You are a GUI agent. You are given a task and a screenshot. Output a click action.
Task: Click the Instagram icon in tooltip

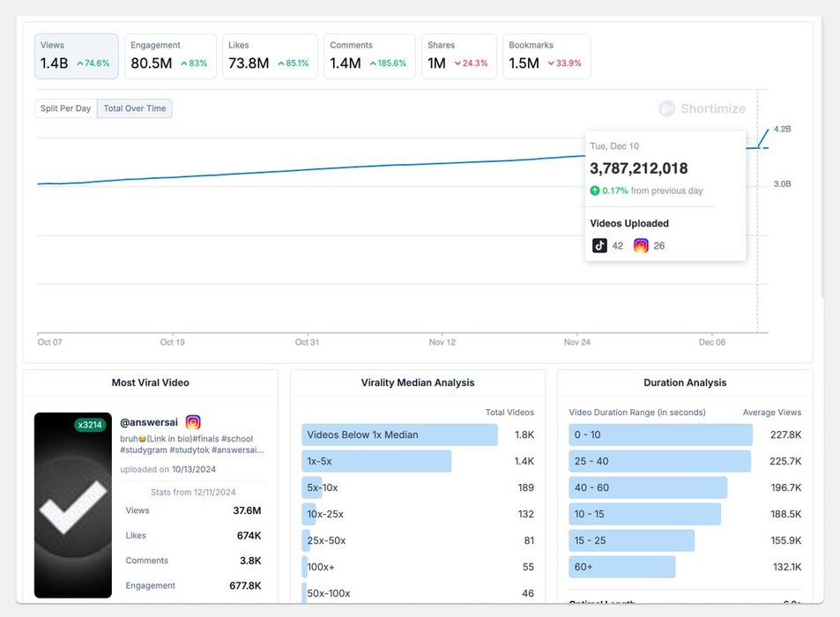pyautogui.click(x=641, y=246)
